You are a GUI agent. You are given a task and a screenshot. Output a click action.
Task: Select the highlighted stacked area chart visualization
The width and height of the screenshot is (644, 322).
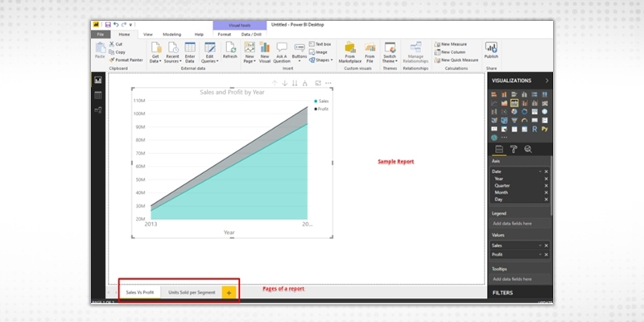coord(514,103)
